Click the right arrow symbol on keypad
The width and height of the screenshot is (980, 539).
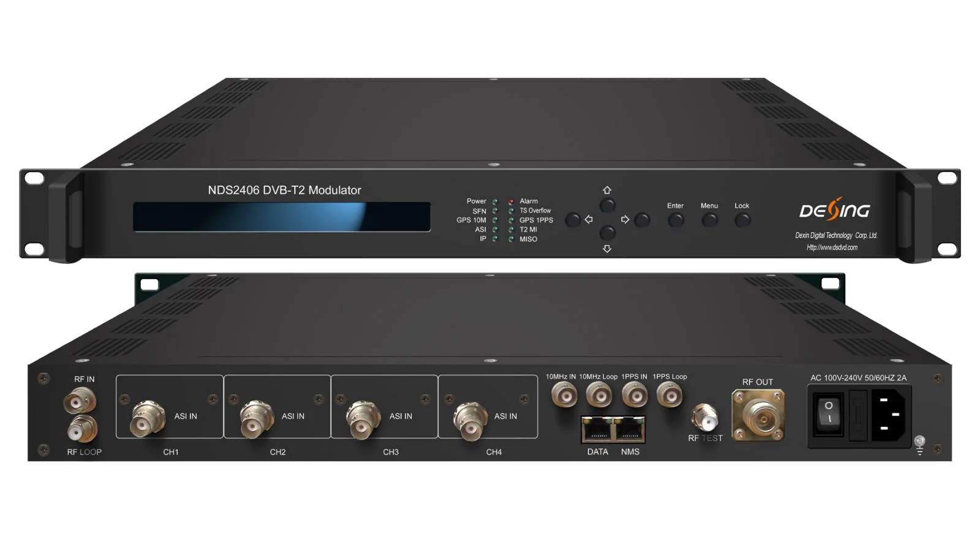[x=625, y=219]
